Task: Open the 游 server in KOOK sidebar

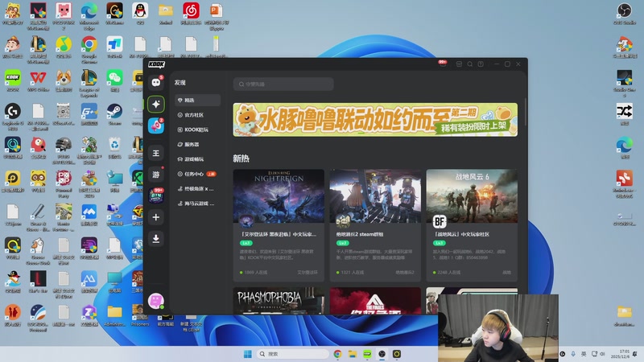Action: point(156,175)
